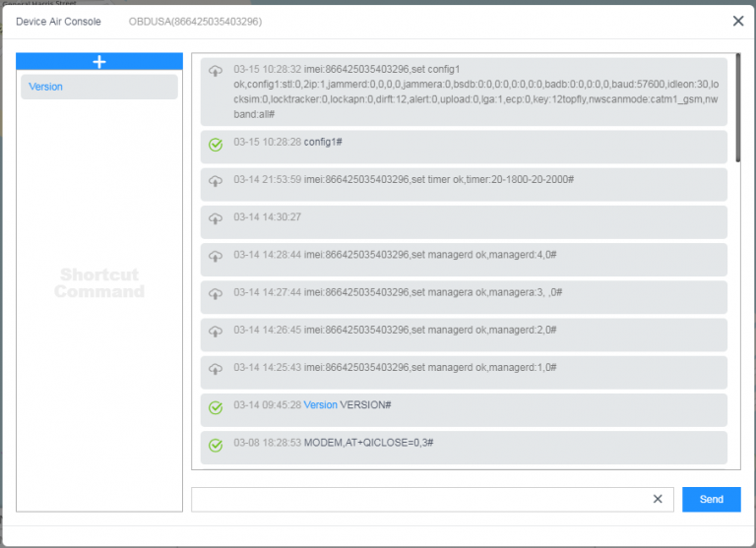Click the message log vertical scrollbar

[737, 108]
